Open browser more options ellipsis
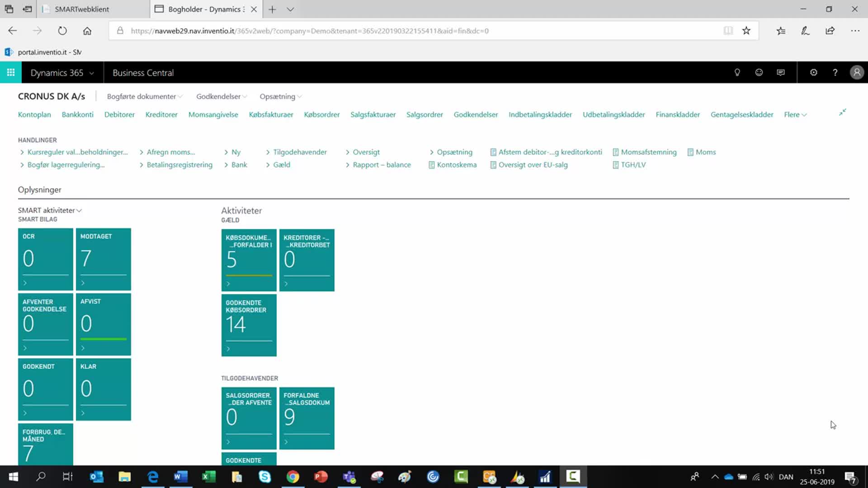 click(x=855, y=31)
